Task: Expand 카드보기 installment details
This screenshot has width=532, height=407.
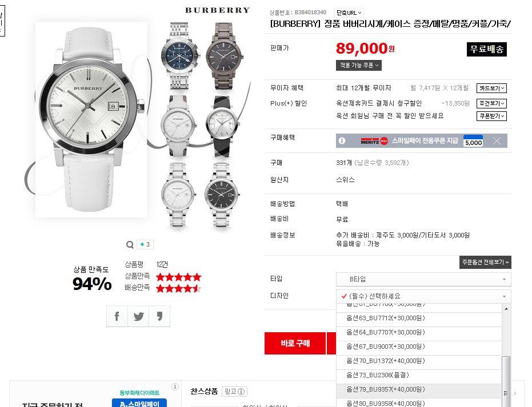Action: (x=491, y=88)
